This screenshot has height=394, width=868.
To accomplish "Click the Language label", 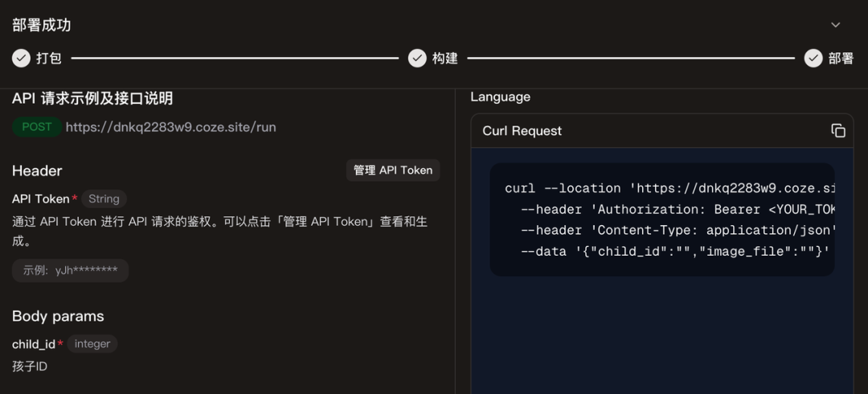I will click(x=501, y=97).
